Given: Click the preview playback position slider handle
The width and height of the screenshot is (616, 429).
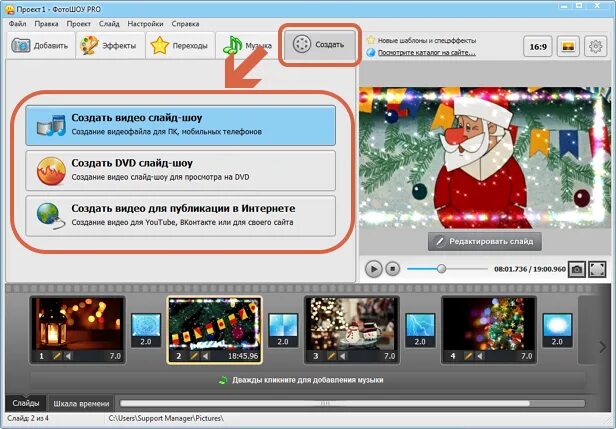Looking at the screenshot, I should pos(442,269).
